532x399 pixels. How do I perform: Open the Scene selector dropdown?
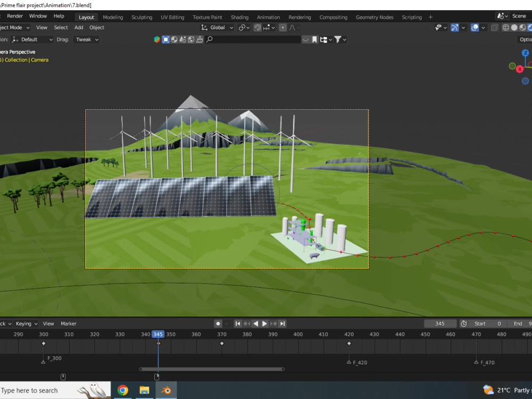point(502,16)
